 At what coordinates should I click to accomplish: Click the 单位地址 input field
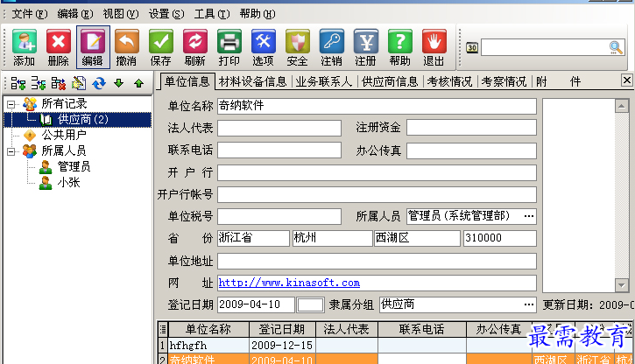pyautogui.click(x=377, y=261)
